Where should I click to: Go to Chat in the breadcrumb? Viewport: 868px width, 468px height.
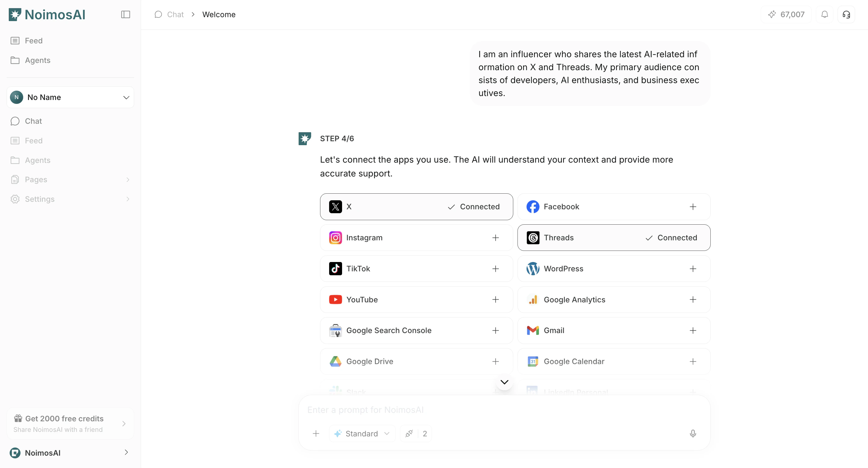169,14
